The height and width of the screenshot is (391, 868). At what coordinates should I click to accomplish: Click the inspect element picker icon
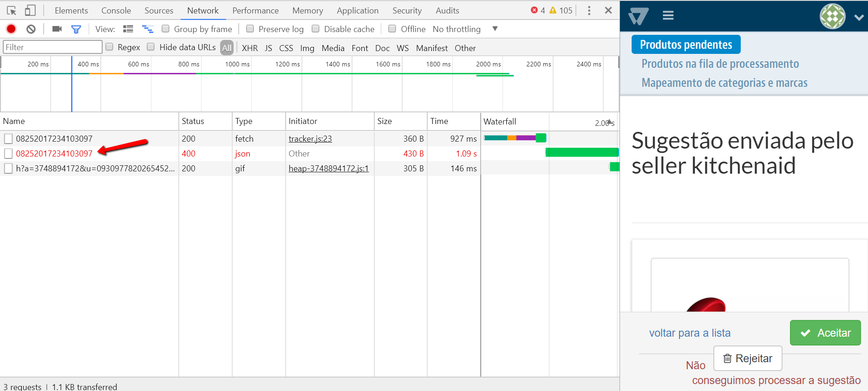[x=12, y=10]
